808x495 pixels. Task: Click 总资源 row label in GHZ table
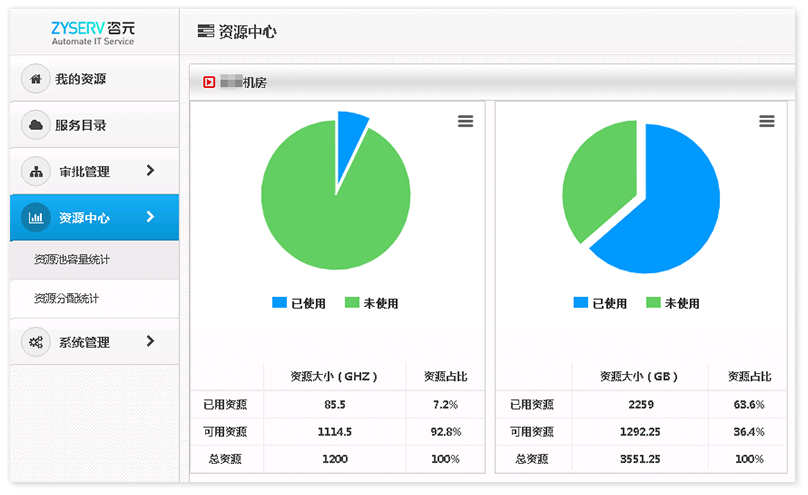[225, 459]
